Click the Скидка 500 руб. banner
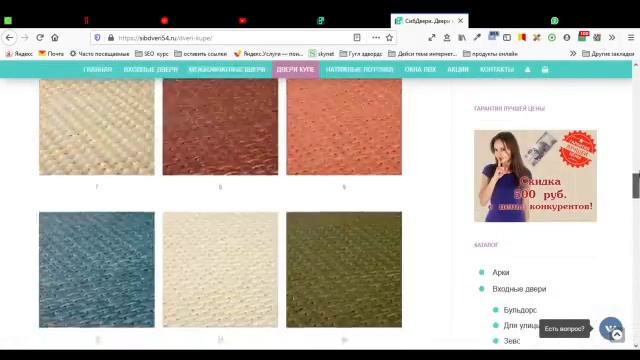 535,176
